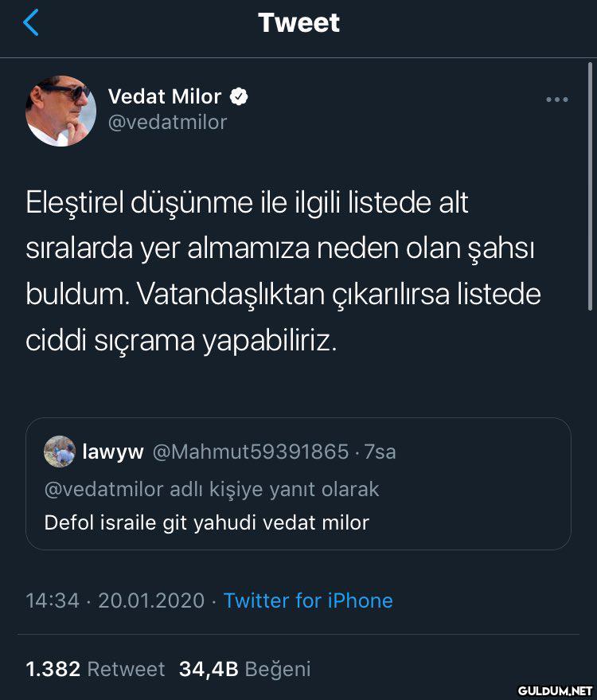View the 34,4B Beğeni likes list
The width and height of the screenshot is (597, 700).
[244, 669]
